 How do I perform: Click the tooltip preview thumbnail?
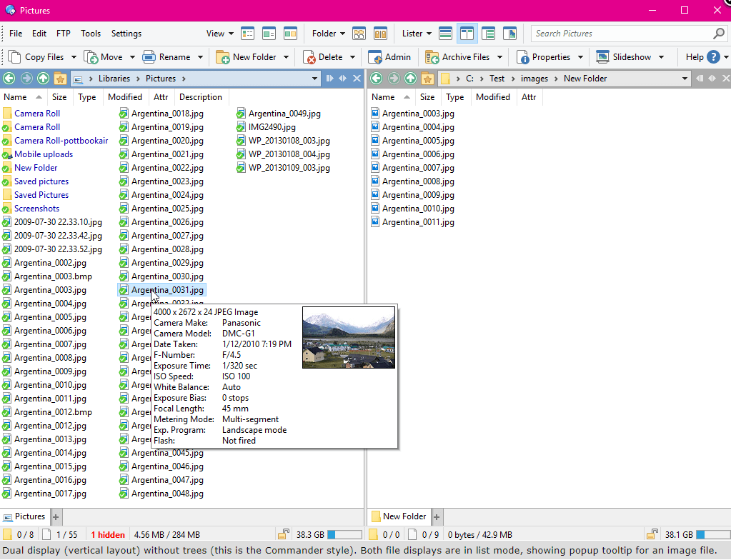pos(349,337)
